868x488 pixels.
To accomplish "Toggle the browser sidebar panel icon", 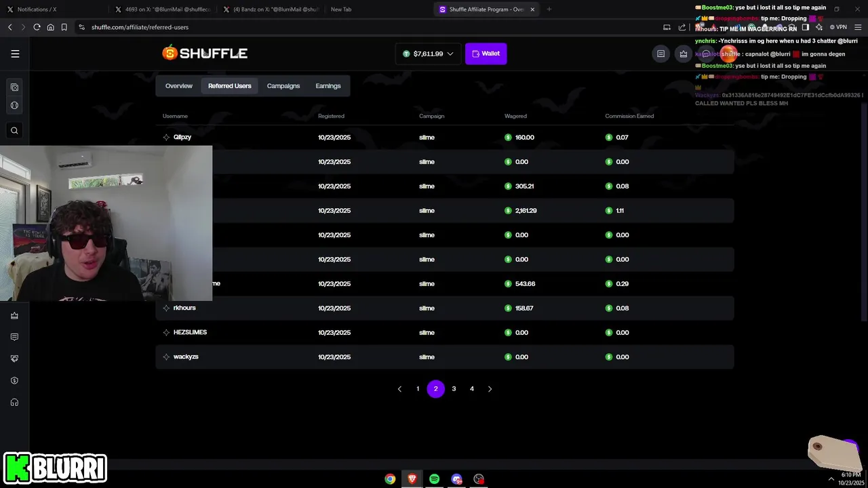I will 805,27.
